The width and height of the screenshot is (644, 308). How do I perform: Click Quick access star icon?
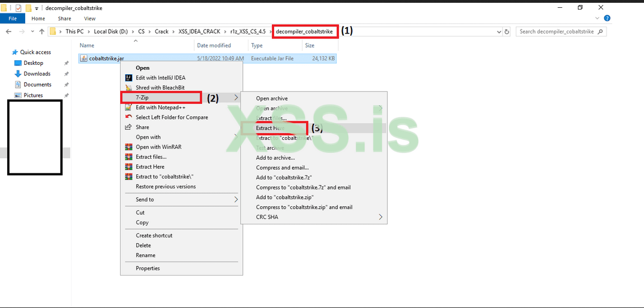[x=15, y=52]
